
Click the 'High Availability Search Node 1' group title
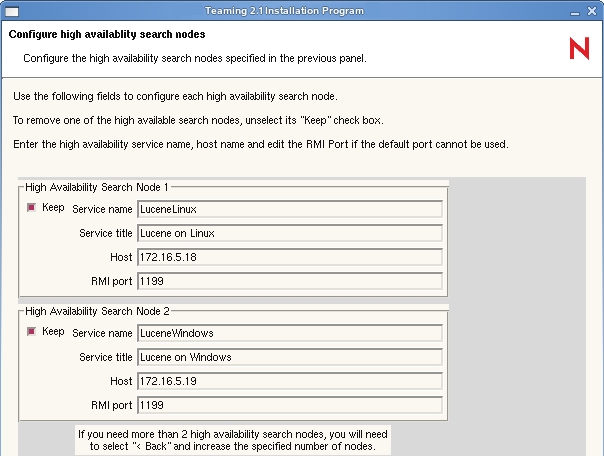(97, 187)
